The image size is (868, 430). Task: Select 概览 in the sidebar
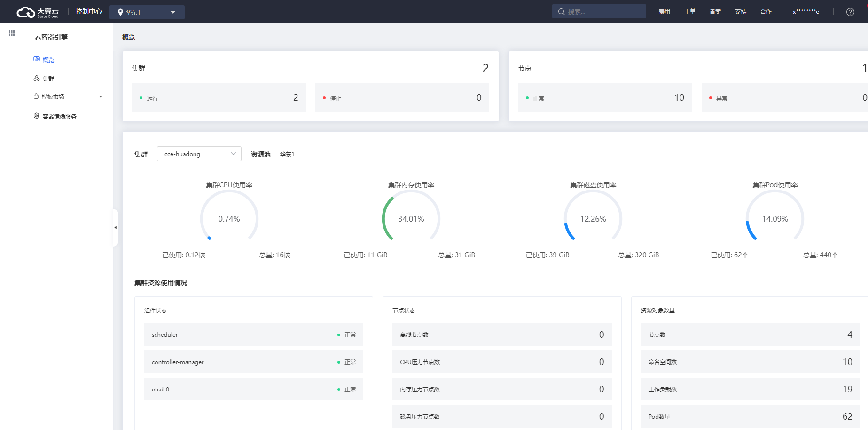pyautogui.click(x=48, y=60)
